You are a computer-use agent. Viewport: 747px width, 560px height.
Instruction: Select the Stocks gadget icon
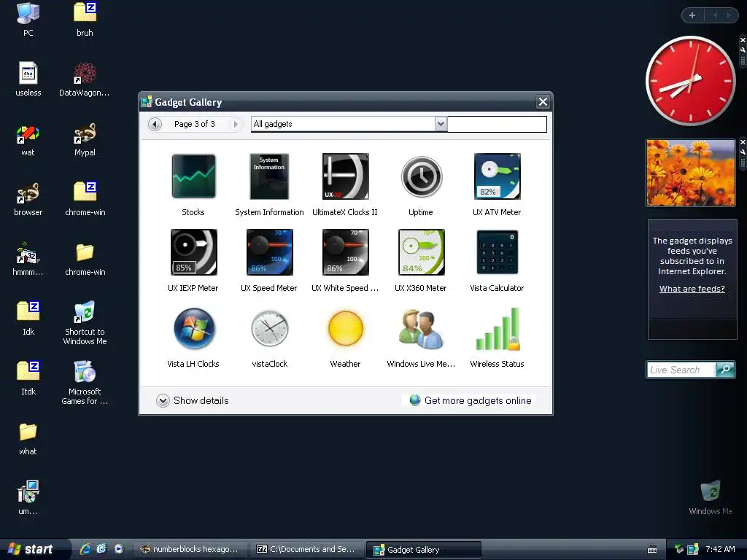tap(193, 176)
